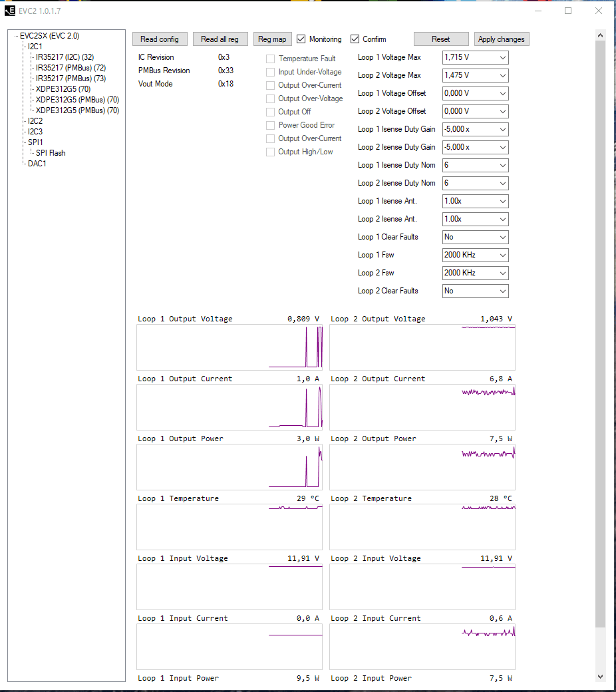Open the Loop 2 Clear Faults dropdown

tap(475, 291)
